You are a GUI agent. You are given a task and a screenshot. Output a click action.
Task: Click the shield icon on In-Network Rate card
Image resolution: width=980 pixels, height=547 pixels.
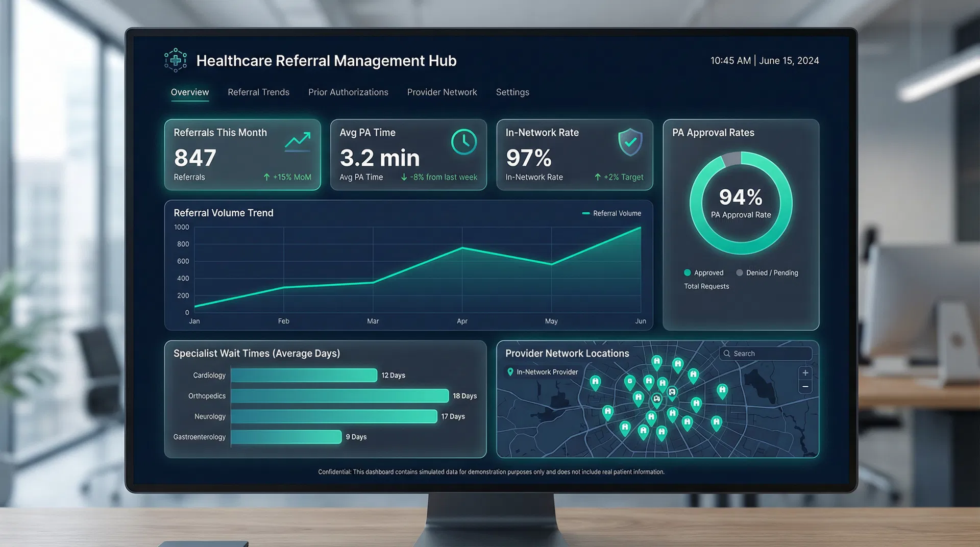(x=630, y=143)
